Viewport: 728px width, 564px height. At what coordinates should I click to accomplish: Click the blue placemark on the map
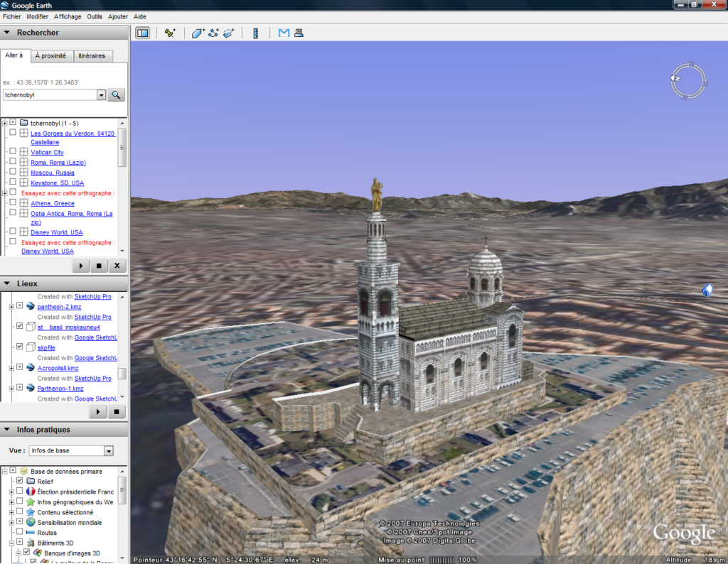pos(707,290)
